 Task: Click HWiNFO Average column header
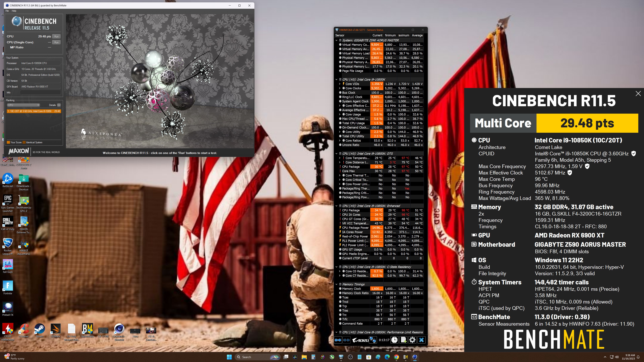tap(417, 36)
